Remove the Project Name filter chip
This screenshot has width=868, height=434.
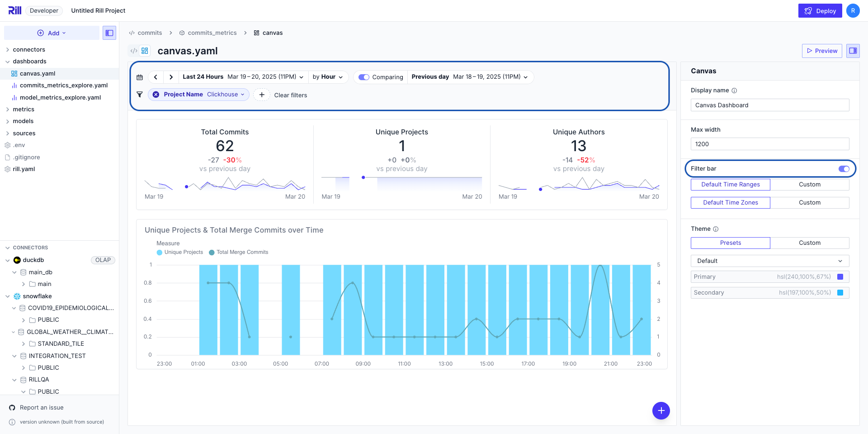tap(156, 95)
